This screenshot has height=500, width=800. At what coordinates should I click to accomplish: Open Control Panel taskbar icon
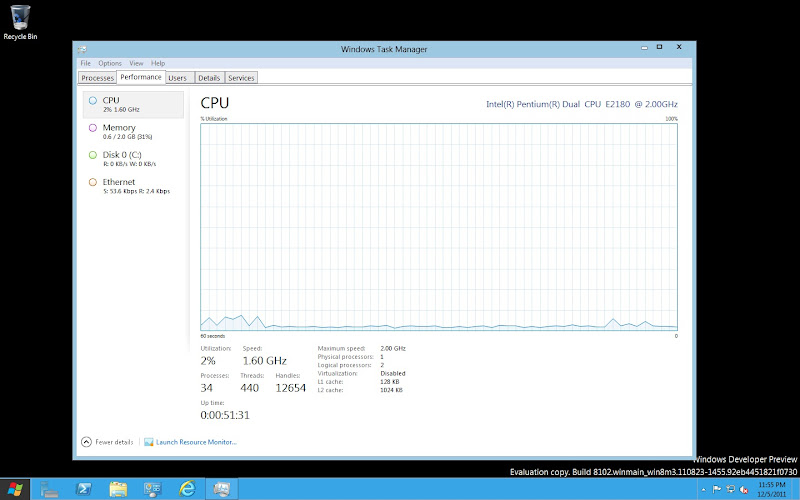[153, 489]
